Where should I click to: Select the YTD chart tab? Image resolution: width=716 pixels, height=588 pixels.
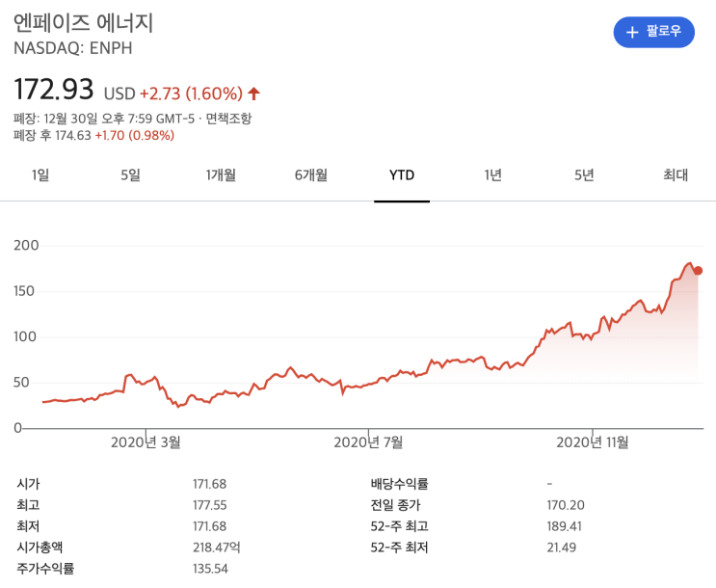pos(402,175)
